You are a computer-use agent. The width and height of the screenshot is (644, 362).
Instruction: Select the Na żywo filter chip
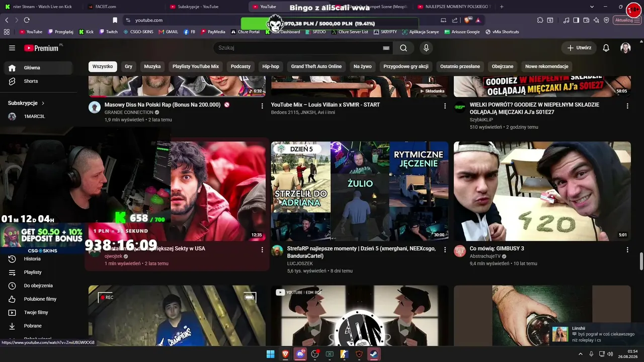pos(363,66)
